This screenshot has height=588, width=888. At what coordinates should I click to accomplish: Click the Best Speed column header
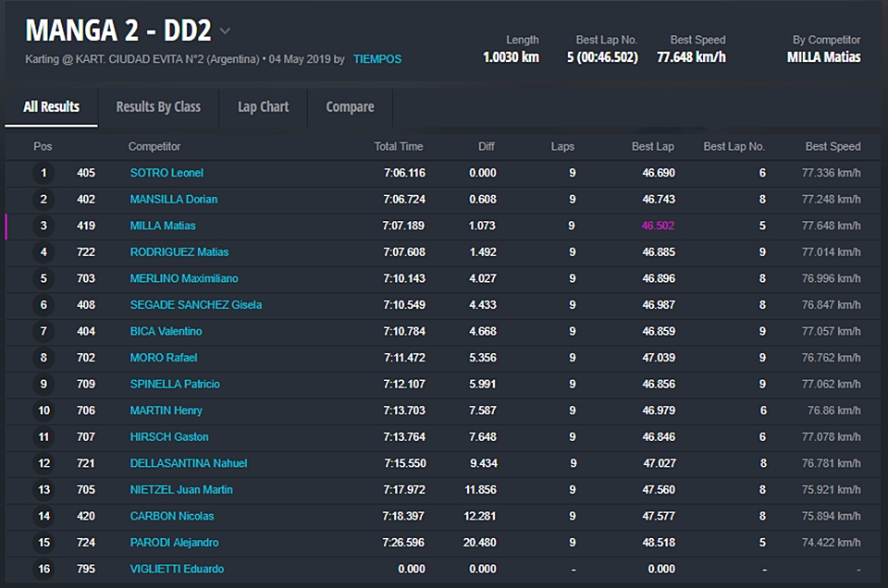[832, 147]
